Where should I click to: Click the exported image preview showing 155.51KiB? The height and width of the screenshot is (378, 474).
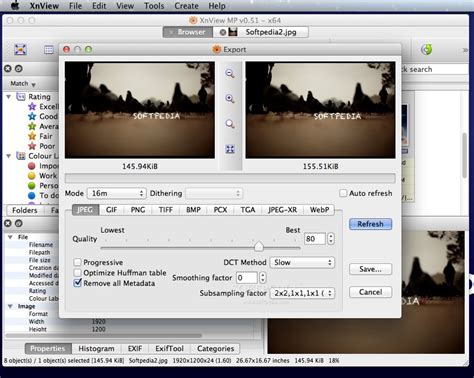(x=320, y=110)
